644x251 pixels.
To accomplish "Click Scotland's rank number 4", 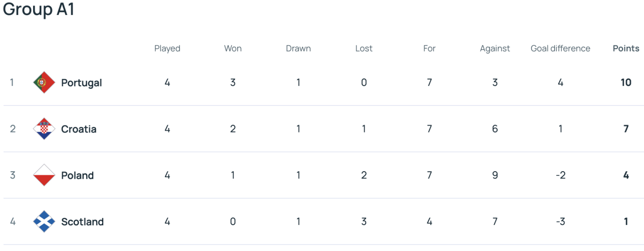I will click(13, 221).
